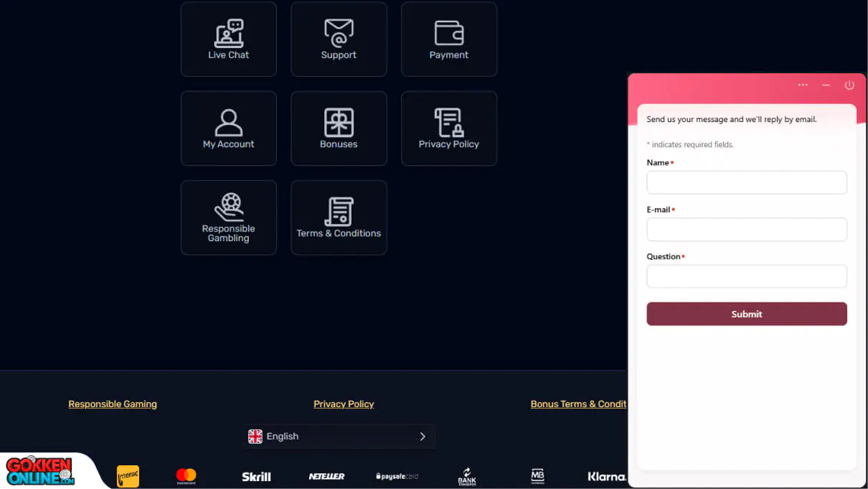The height and width of the screenshot is (489, 868).
Task: Expand the English language selector
Action: [x=338, y=437]
